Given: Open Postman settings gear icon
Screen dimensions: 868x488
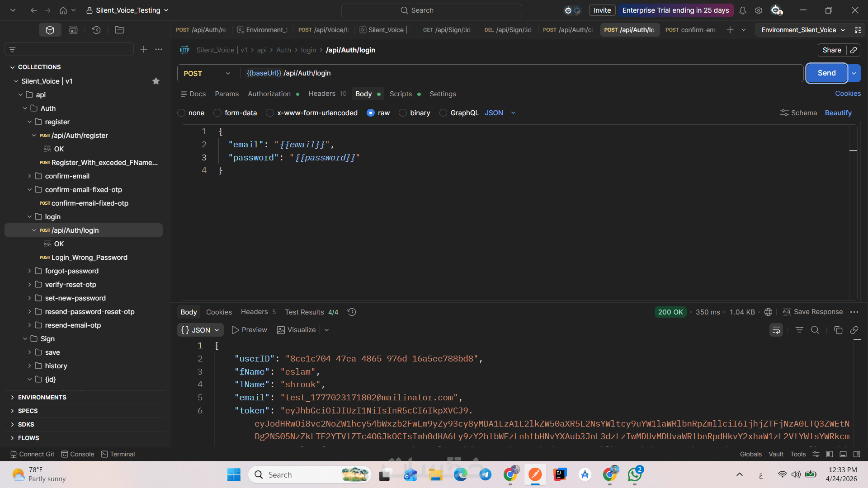Looking at the screenshot, I should tap(759, 10).
